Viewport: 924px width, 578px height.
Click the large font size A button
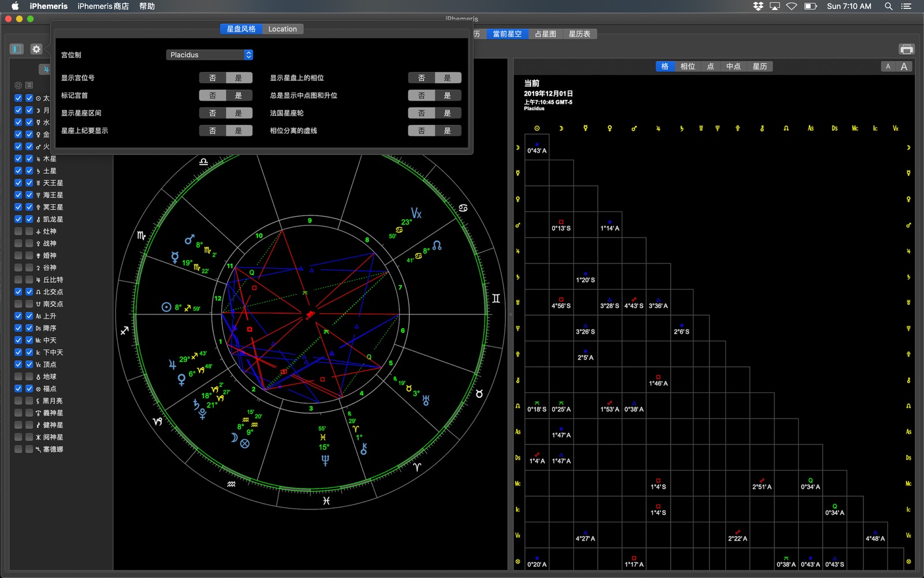pos(904,66)
